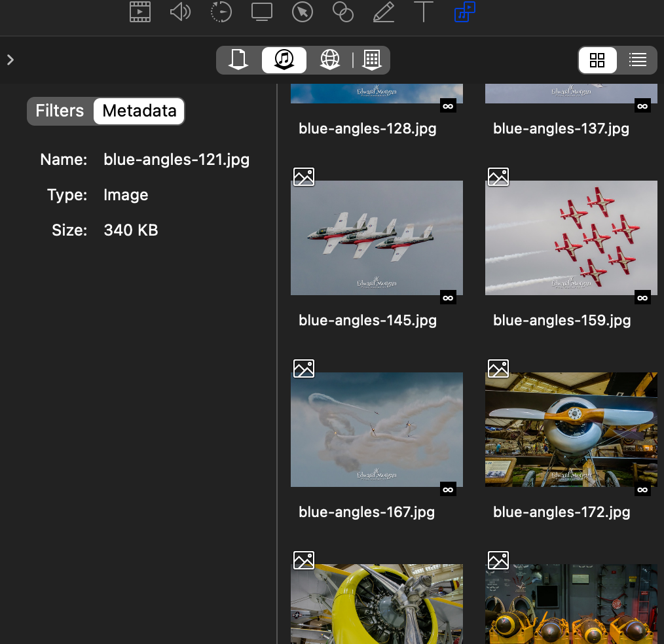This screenshot has height=644, width=664.
Task: Open the Video properties tab icon
Action: click(140, 11)
